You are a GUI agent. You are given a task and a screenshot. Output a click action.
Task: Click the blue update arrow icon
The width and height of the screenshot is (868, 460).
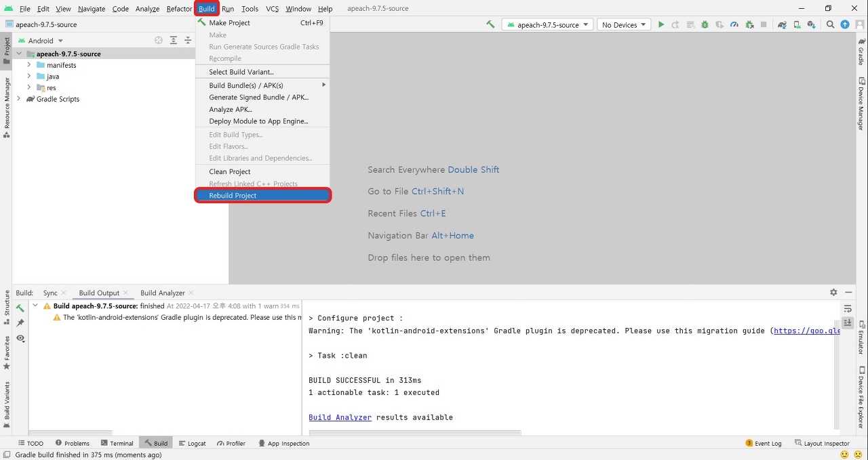pyautogui.click(x=845, y=24)
